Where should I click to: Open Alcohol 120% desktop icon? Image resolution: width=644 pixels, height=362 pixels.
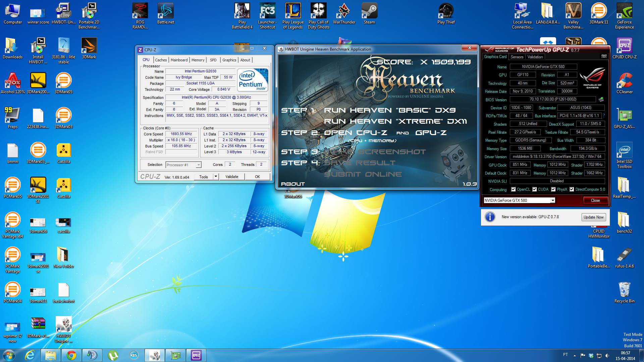tap(12, 83)
